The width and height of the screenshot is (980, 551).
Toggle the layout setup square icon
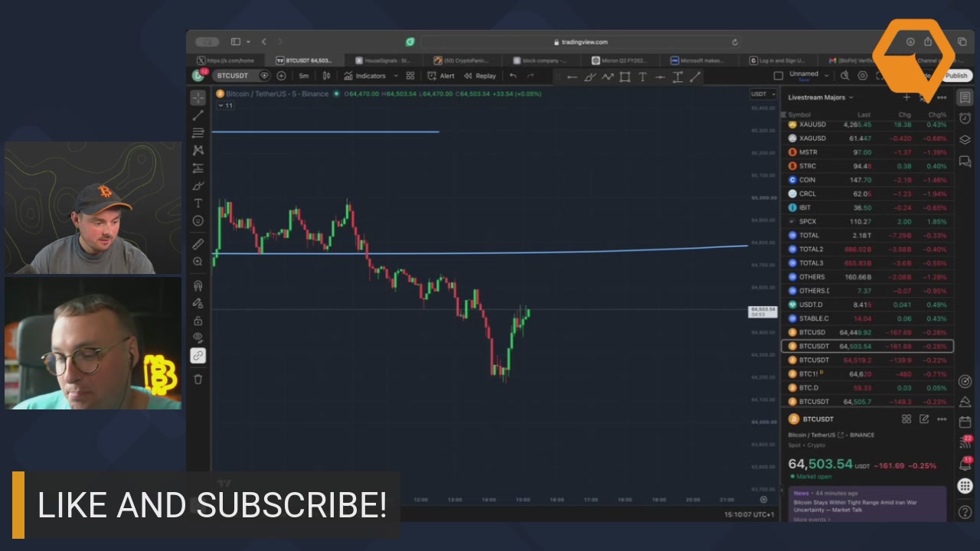pos(779,76)
